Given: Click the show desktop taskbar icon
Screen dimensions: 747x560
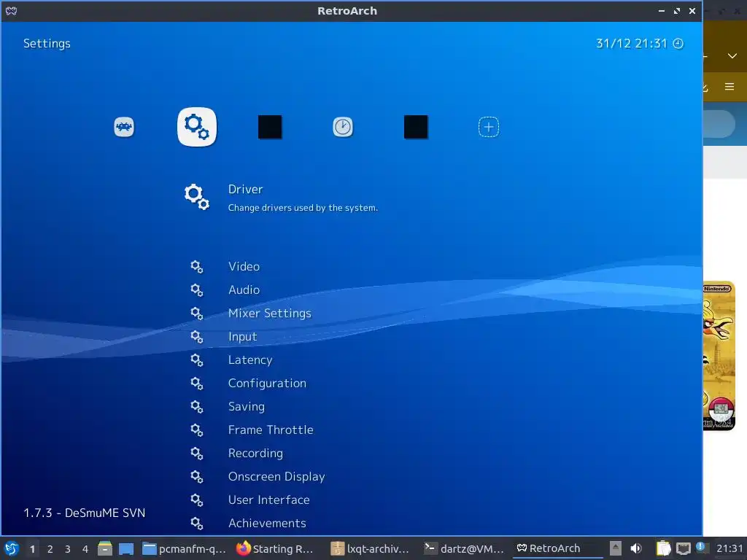Looking at the screenshot, I should 126,549.
